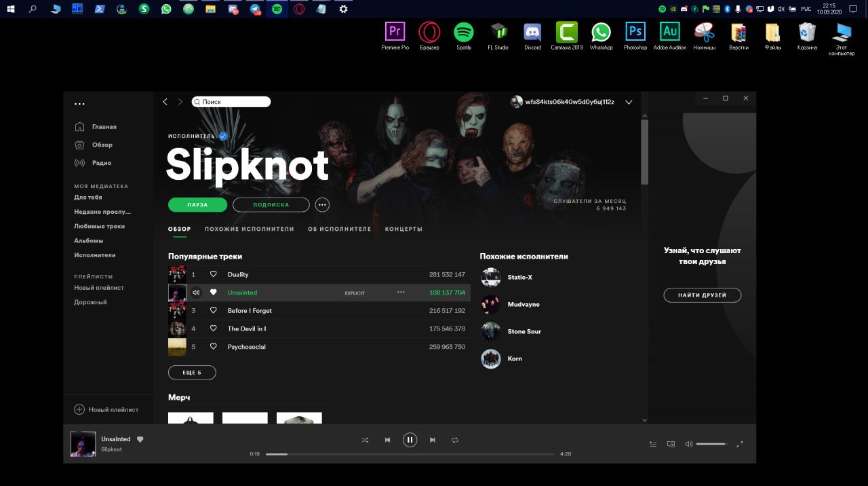Open Ножницы snipping tool shortcut
This screenshot has width=868, height=486.
(x=705, y=36)
